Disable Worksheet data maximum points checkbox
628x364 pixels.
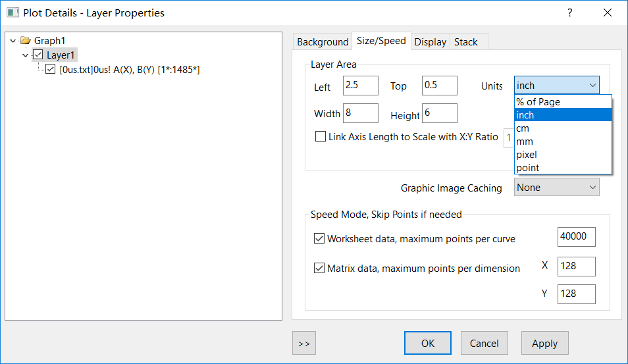(x=319, y=238)
